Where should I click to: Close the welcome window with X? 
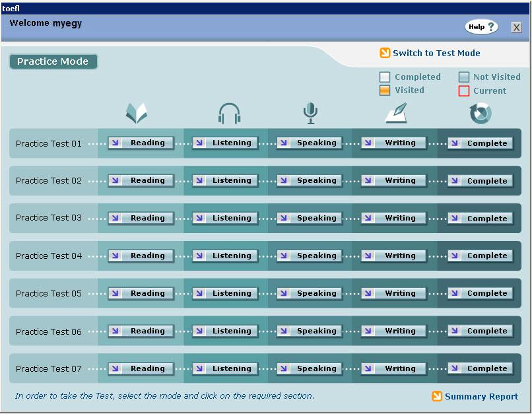(x=516, y=27)
